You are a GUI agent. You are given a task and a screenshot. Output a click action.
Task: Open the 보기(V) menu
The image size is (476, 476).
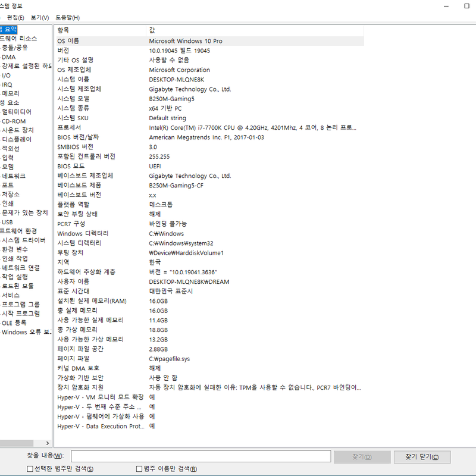pos(40,18)
